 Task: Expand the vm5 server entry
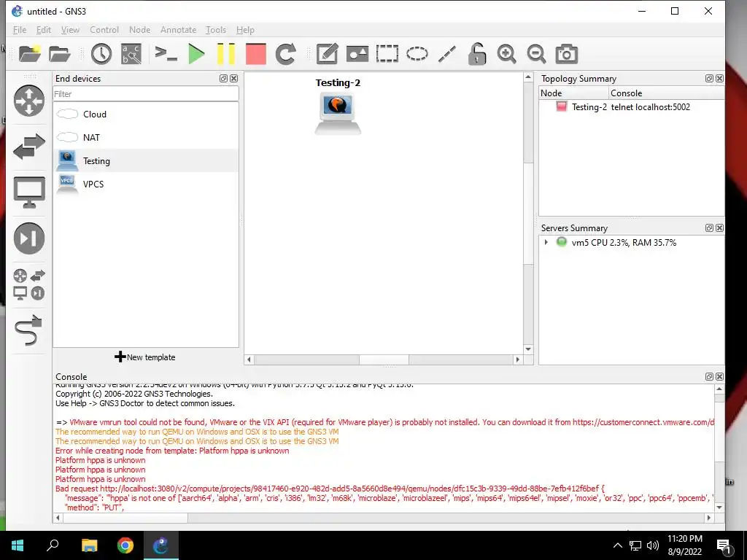pos(546,242)
